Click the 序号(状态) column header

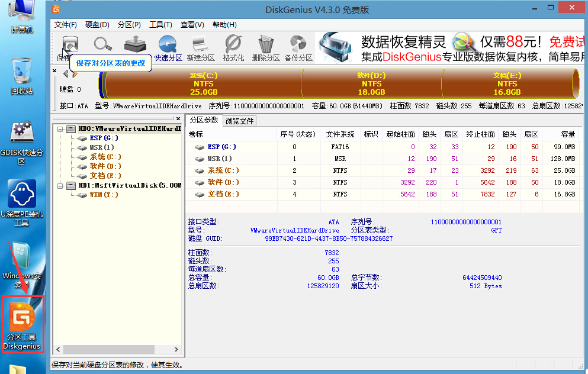pos(298,134)
